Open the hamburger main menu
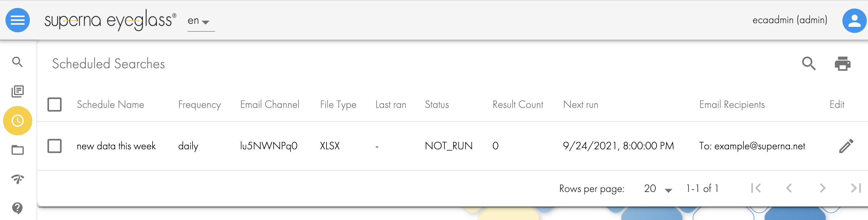The width and height of the screenshot is (868, 220). [x=18, y=20]
